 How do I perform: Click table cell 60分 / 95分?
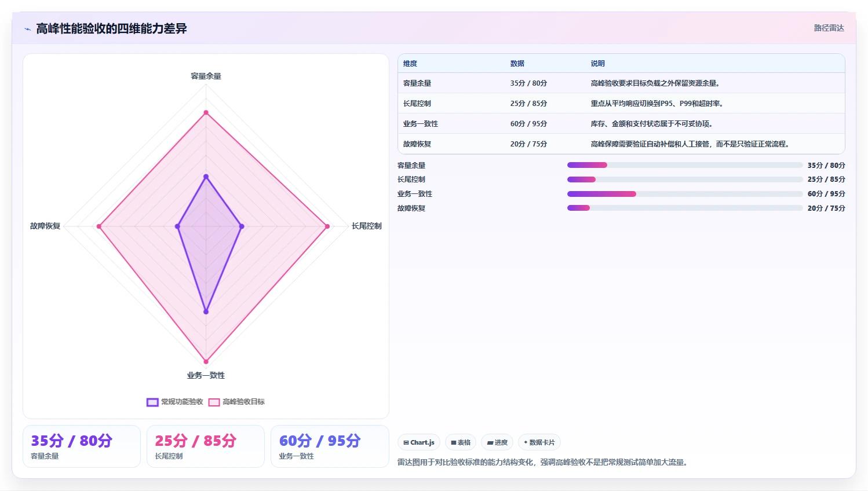[x=528, y=124]
